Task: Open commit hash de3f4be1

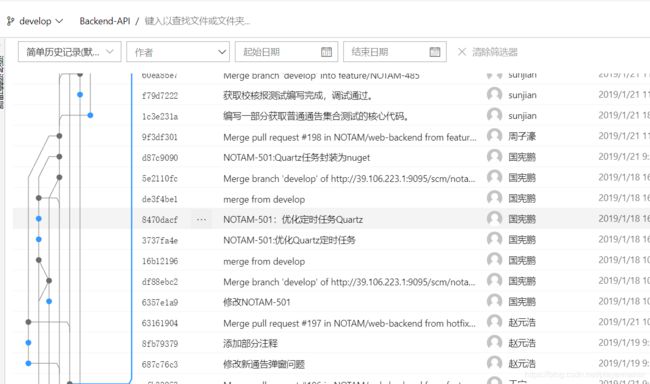Action: pos(160,199)
